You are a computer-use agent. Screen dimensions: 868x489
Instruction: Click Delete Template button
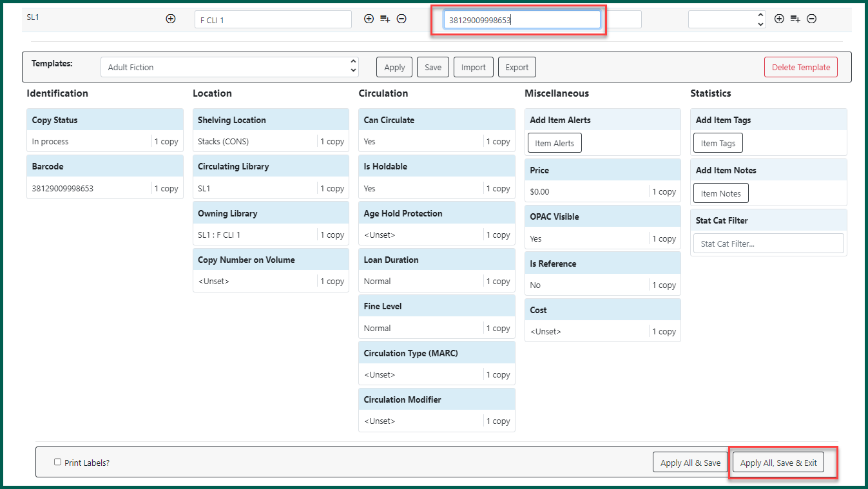pyautogui.click(x=801, y=67)
